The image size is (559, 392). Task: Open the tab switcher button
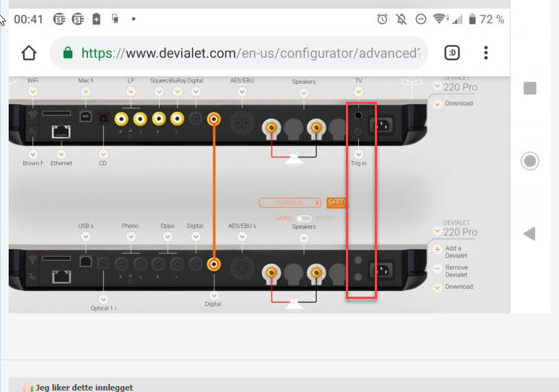tap(452, 53)
